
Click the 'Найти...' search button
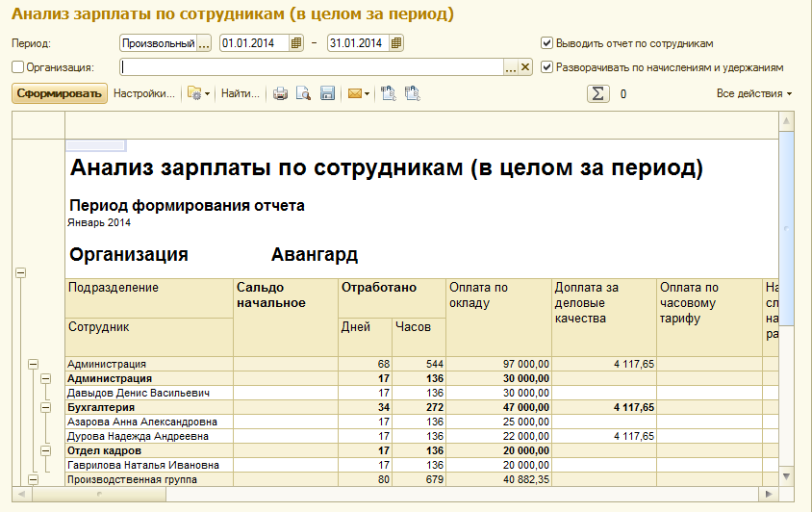click(x=241, y=94)
